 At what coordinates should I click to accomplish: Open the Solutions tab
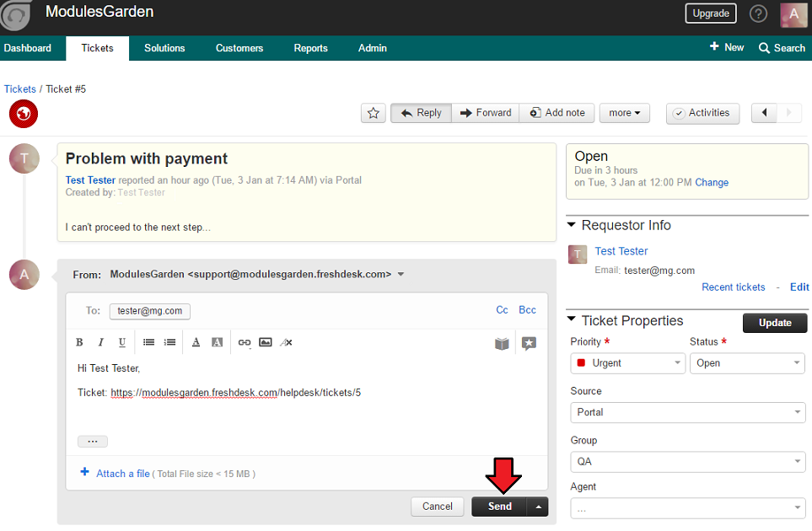pos(164,48)
